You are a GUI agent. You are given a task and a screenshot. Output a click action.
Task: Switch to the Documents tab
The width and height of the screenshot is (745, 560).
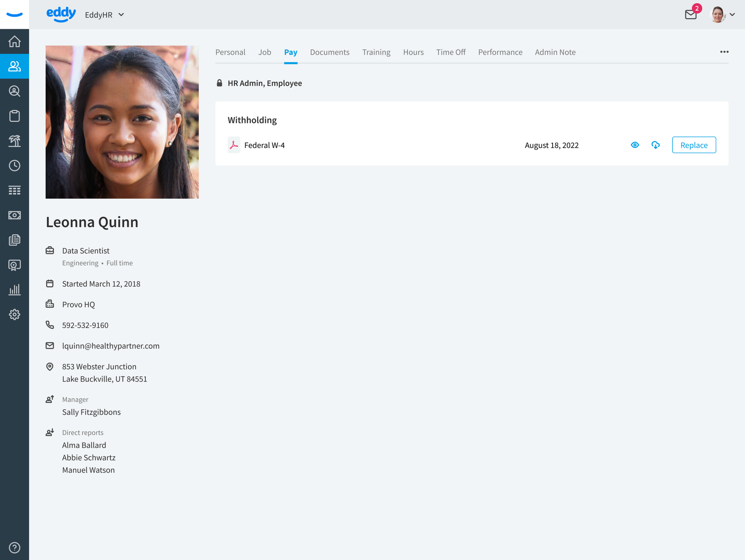tap(330, 52)
